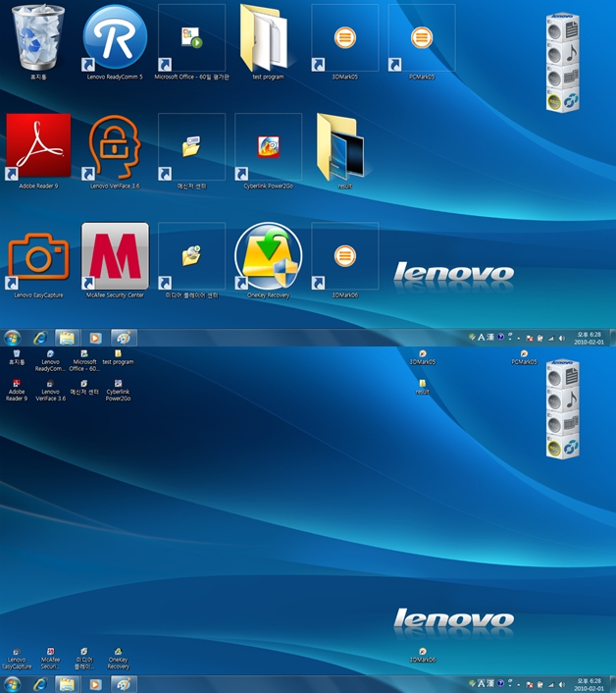Select small Lenovo EasyCapture icon
Viewport: 616px width, 693px height.
(x=17, y=652)
